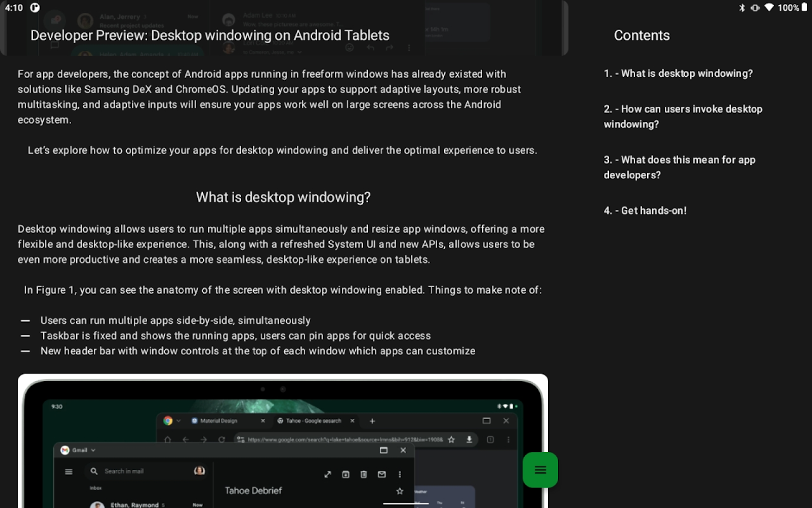812x508 pixels.
Task: Open the "Get hands-on!" contents entry
Action: (x=645, y=211)
